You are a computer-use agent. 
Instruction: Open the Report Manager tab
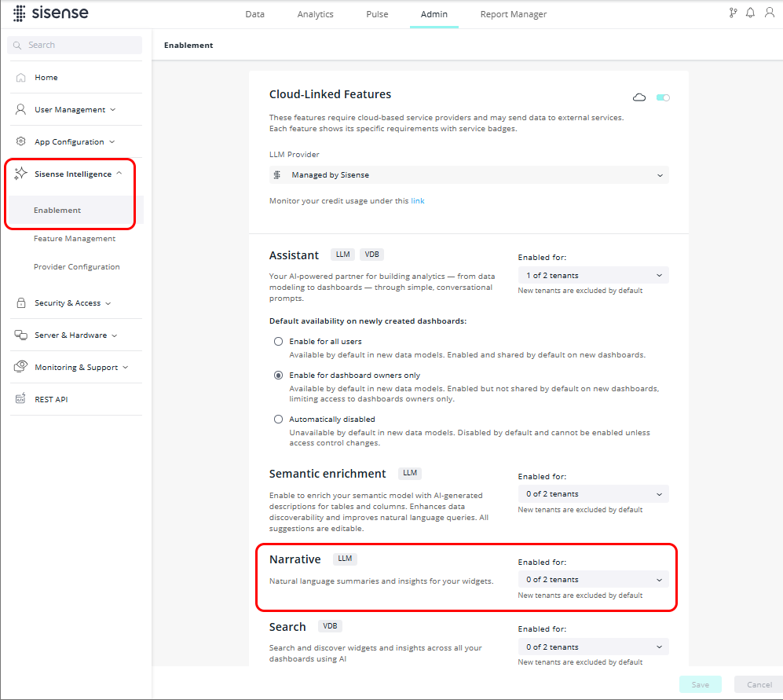coord(514,14)
